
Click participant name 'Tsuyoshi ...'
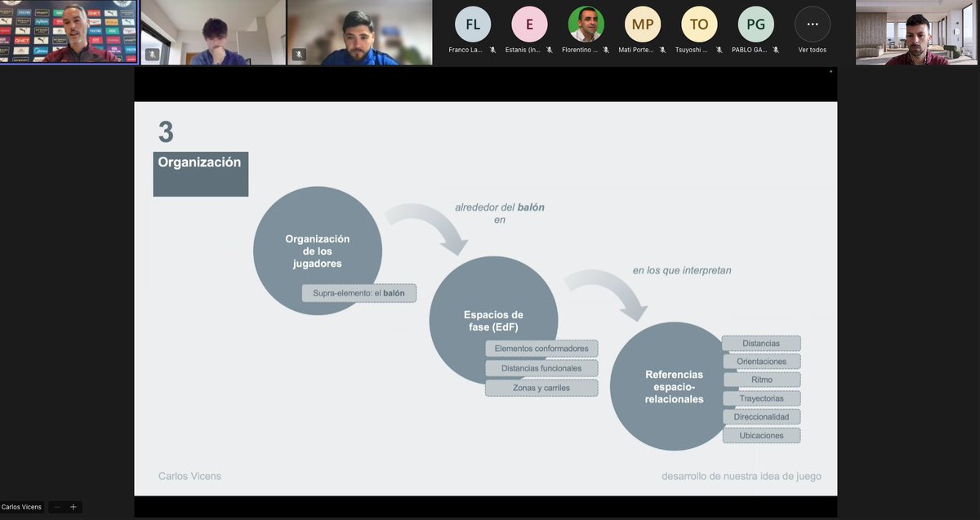(693, 50)
